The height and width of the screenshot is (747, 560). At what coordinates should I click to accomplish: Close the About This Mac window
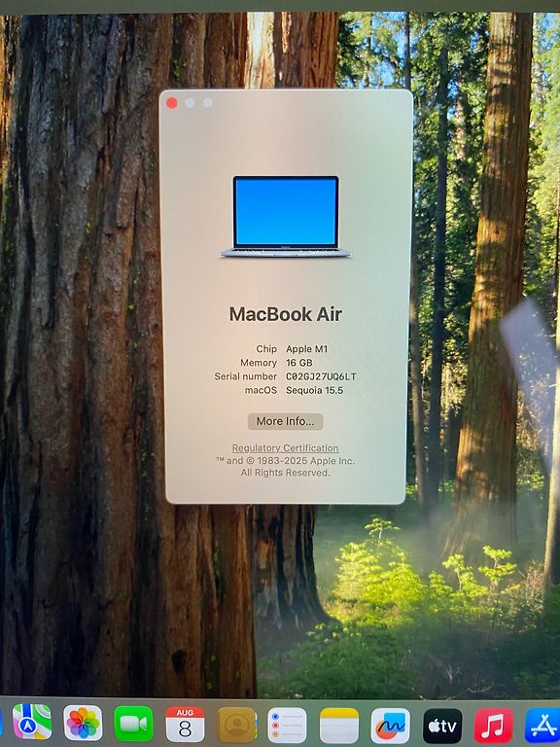tap(172, 103)
